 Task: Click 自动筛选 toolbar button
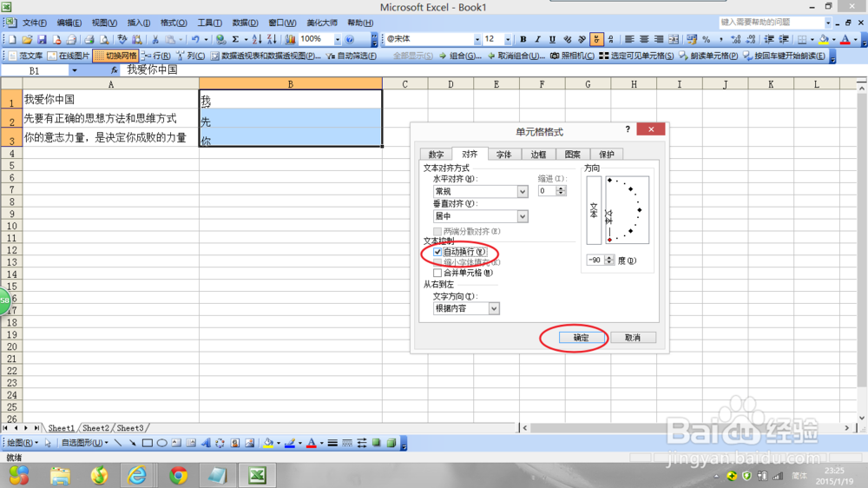pyautogui.click(x=352, y=56)
